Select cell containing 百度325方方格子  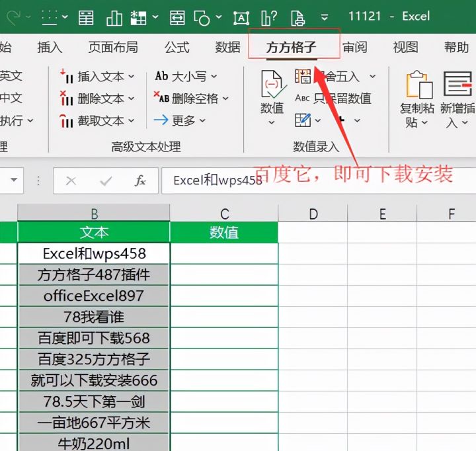94,359
